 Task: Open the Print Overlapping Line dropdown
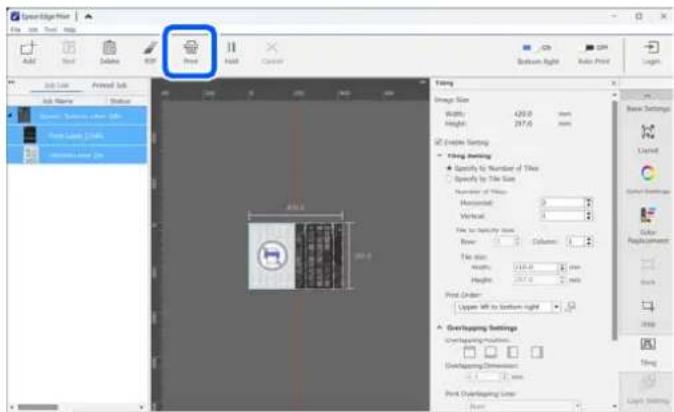pyautogui.click(x=523, y=405)
